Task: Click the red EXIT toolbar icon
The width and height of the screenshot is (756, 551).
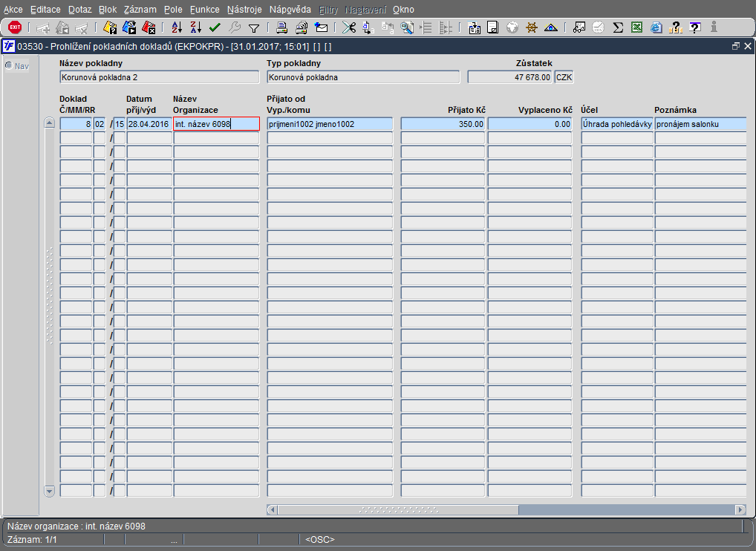Action: tap(15, 27)
